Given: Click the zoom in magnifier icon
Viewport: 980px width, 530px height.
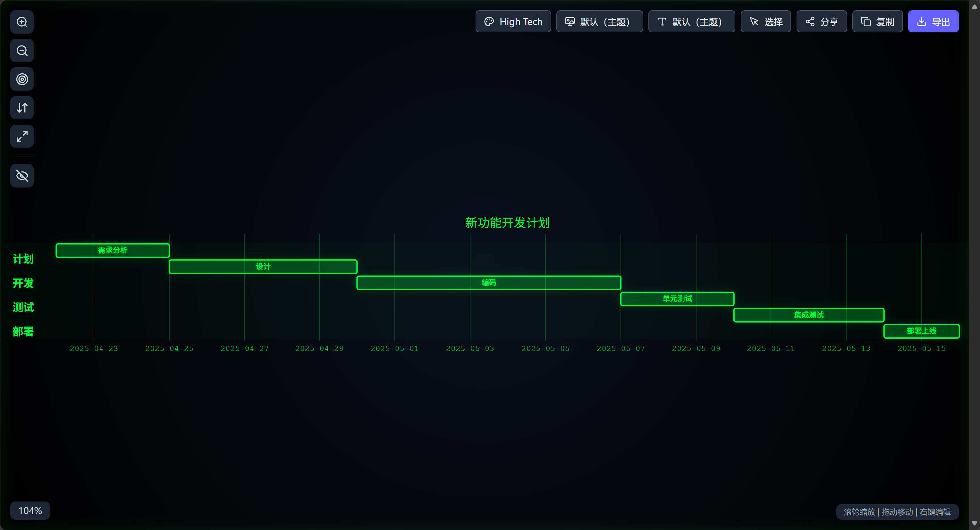Looking at the screenshot, I should coord(22,22).
